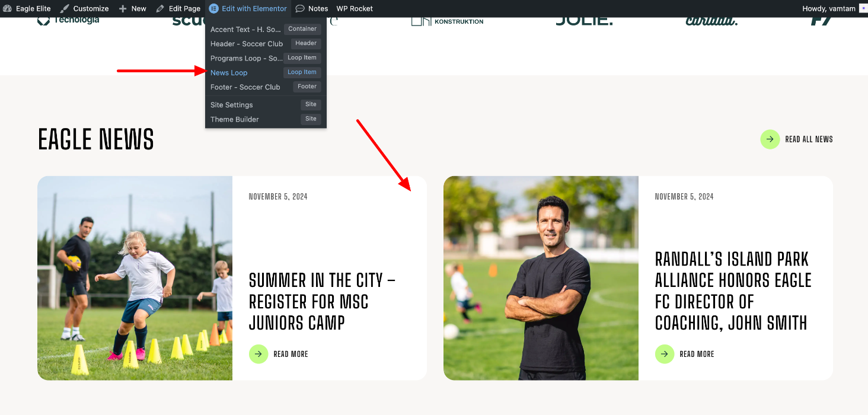Click the Elementor logo icon
This screenshot has height=415, width=868.
click(214, 8)
